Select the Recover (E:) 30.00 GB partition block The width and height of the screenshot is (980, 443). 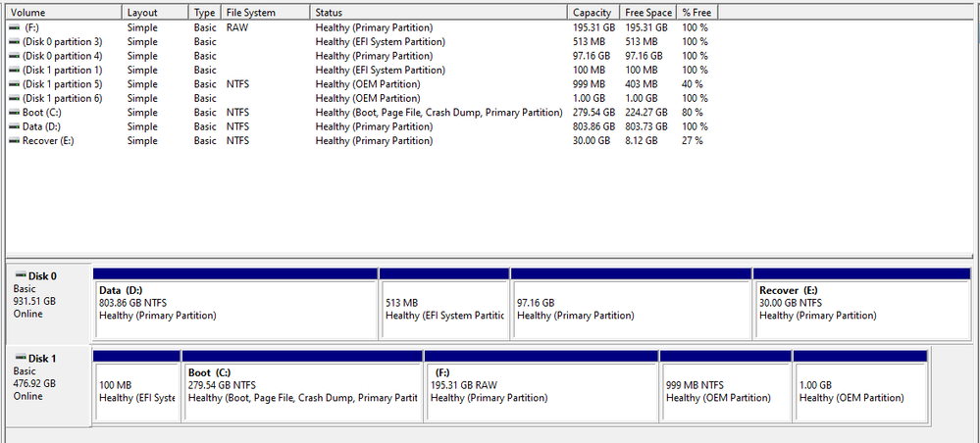[x=860, y=309]
